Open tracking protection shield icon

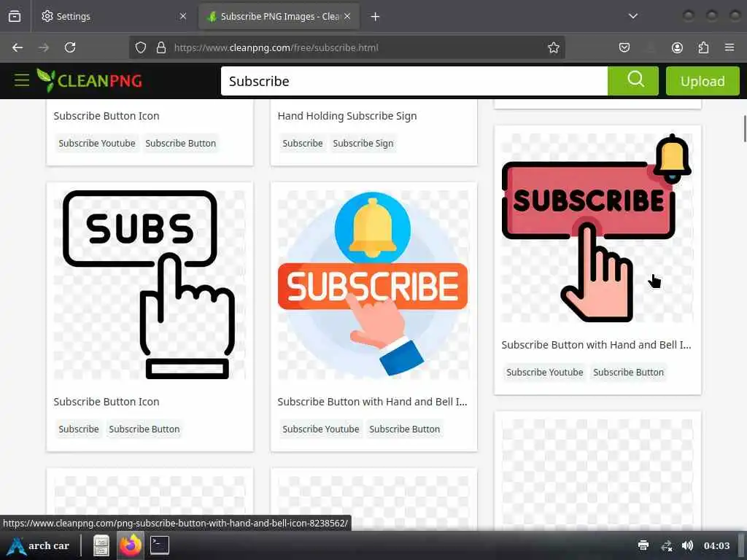coord(141,47)
